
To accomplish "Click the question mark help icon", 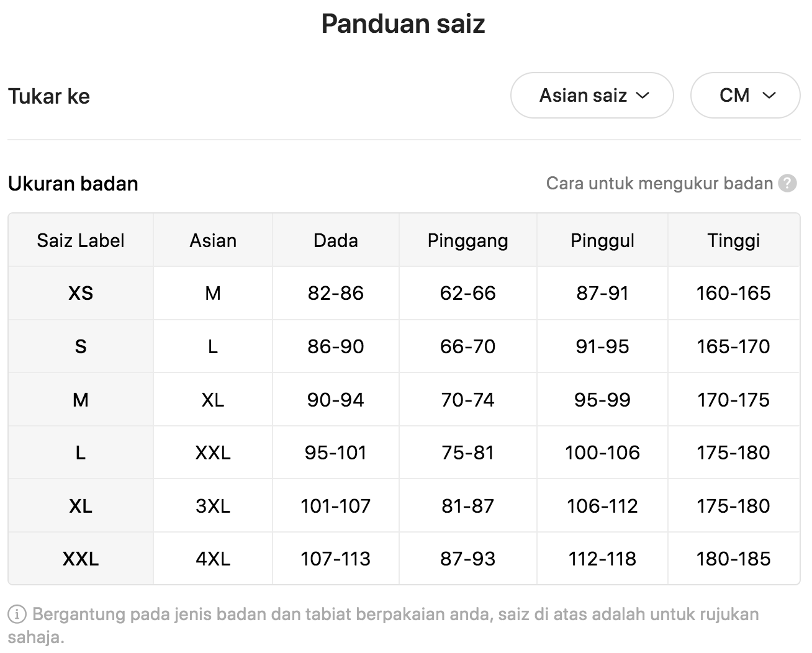I will click(x=787, y=184).
